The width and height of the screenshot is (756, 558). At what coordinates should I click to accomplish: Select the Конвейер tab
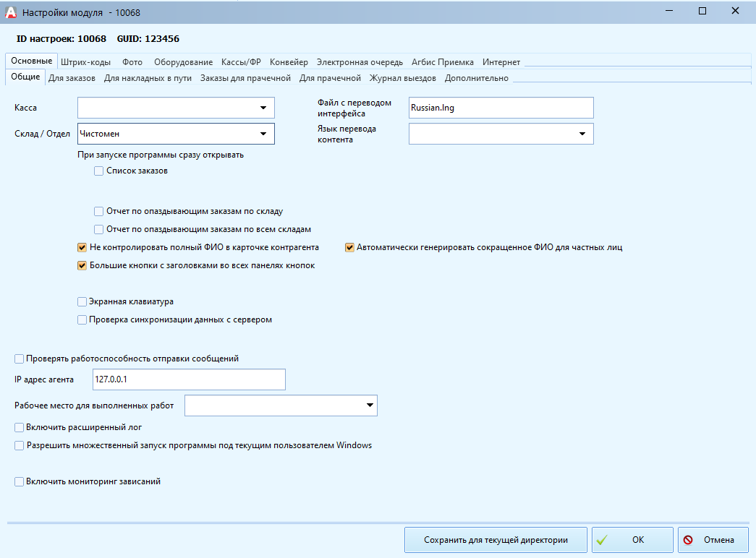click(289, 62)
